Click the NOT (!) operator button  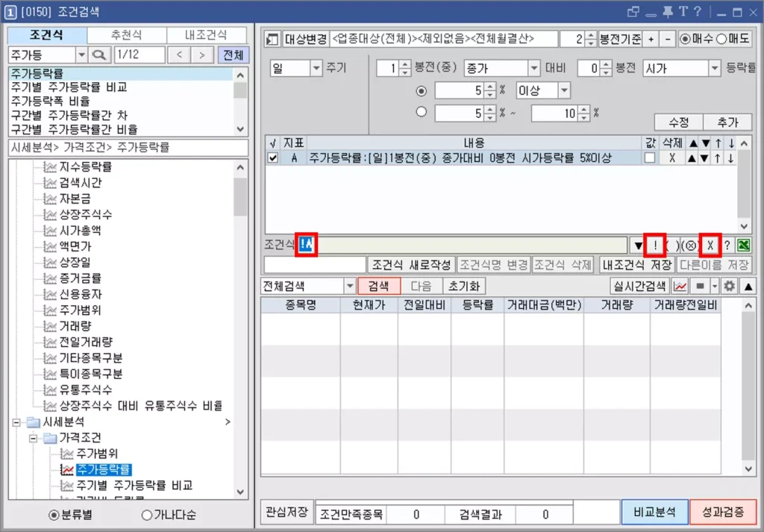click(x=655, y=245)
